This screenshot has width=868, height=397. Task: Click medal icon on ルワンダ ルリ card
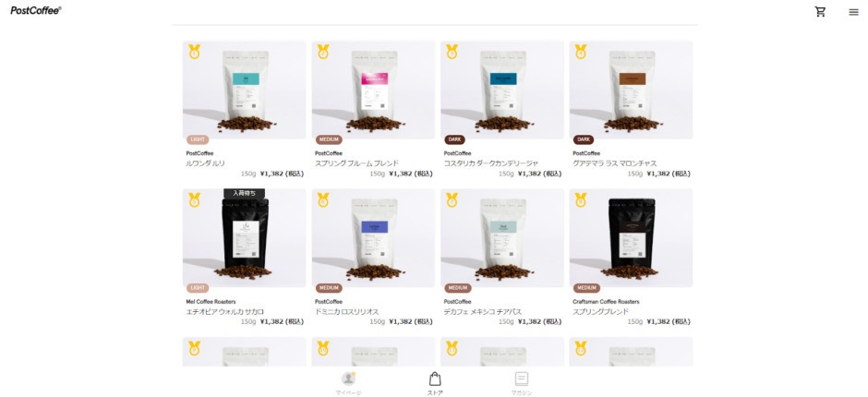(x=194, y=52)
